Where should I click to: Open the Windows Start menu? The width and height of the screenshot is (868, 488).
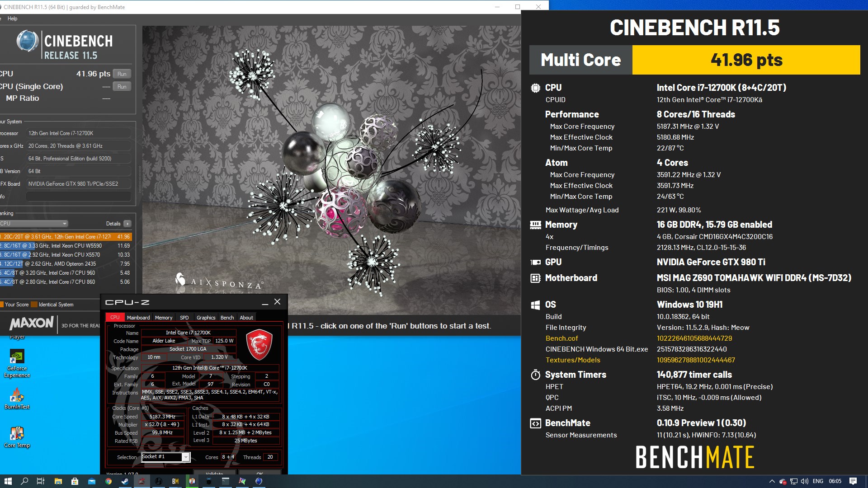tap(8, 481)
